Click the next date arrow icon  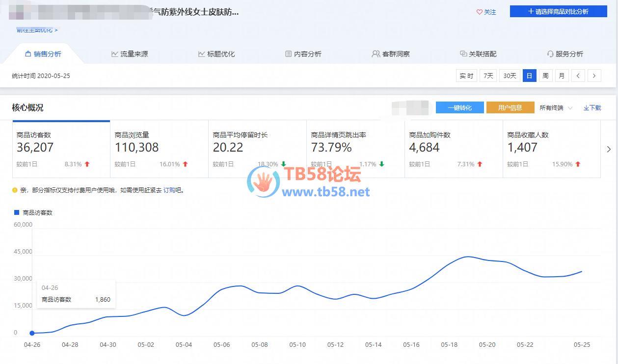point(594,76)
